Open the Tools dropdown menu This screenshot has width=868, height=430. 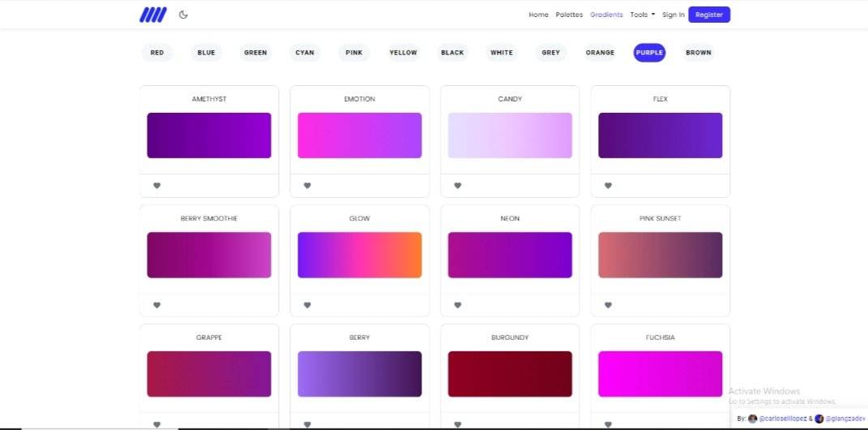coord(642,15)
